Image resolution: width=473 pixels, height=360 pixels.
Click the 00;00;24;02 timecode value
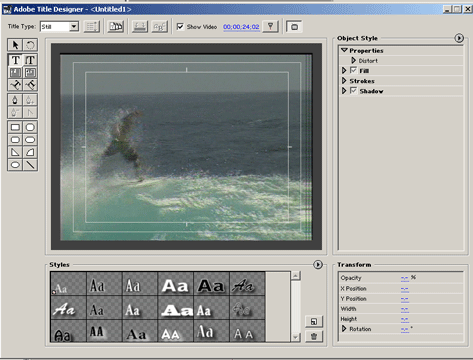tap(241, 27)
